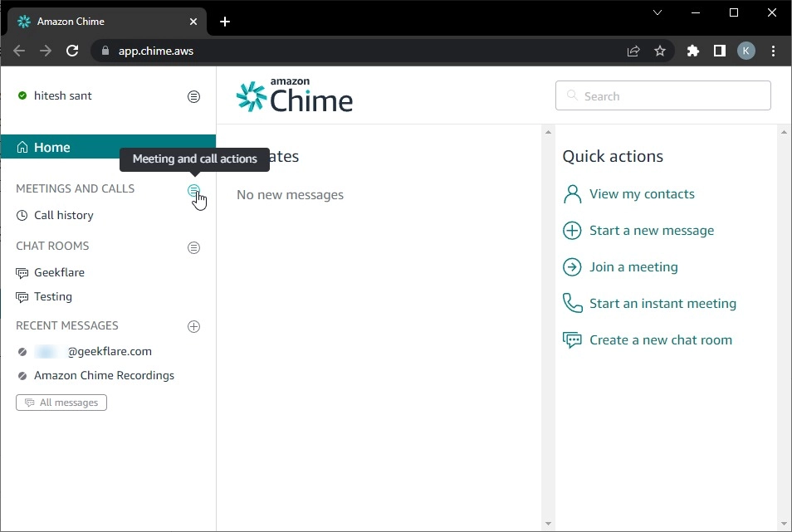The height and width of the screenshot is (532, 792).
Task: Click the browser Forward arrow
Action: [x=46, y=51]
